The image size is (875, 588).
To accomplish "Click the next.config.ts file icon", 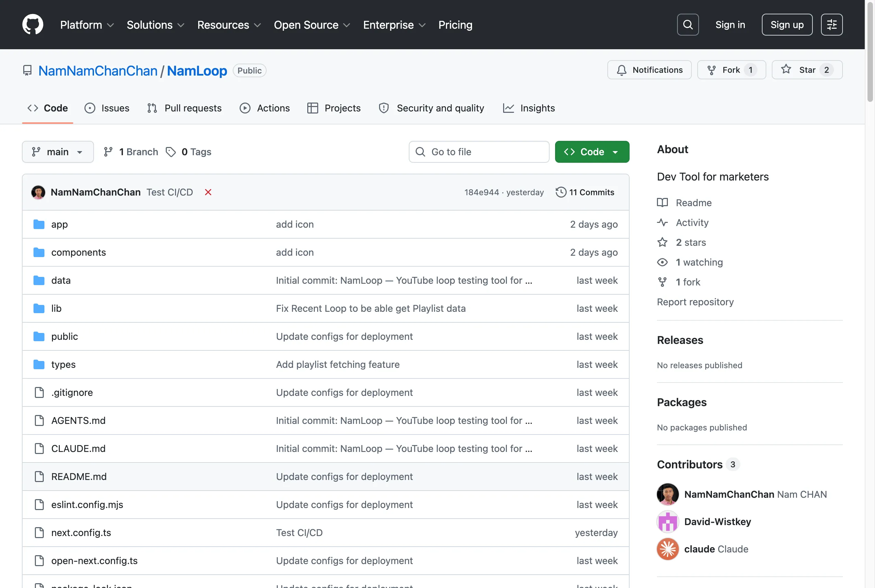I will 39,533.
